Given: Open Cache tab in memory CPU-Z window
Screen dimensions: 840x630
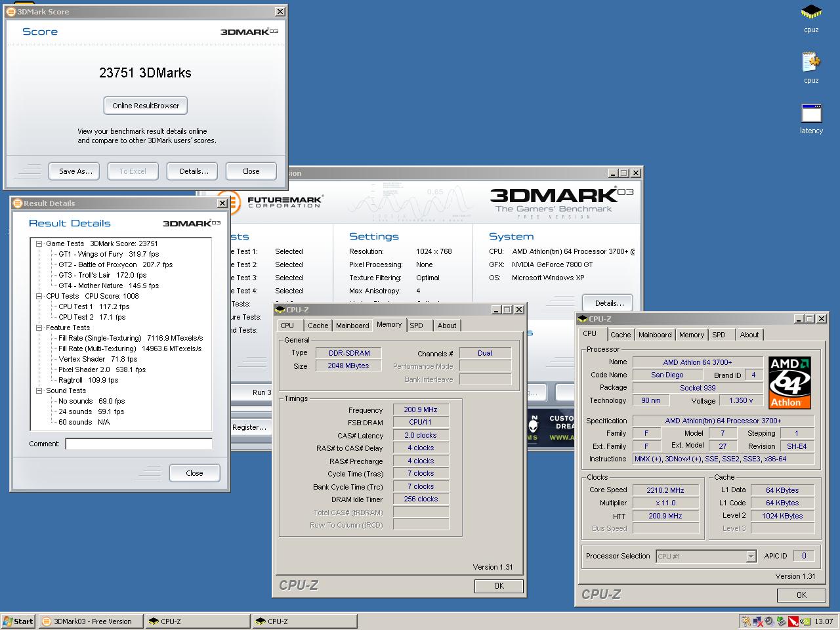Looking at the screenshot, I should (318, 325).
